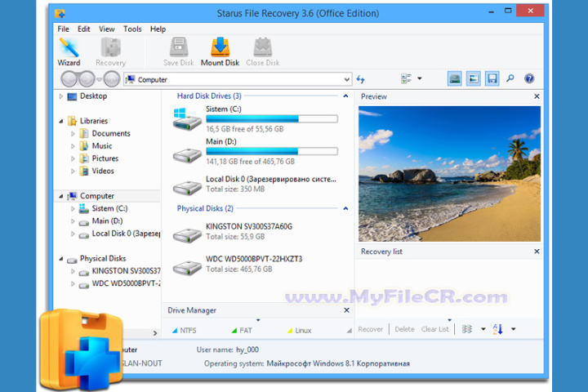Collapse the Hard Disk Drives group
588x392 pixels.
(345, 96)
